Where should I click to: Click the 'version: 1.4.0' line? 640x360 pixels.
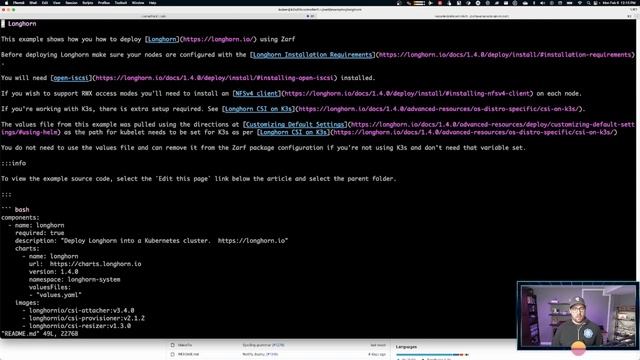pyautogui.click(x=53, y=271)
